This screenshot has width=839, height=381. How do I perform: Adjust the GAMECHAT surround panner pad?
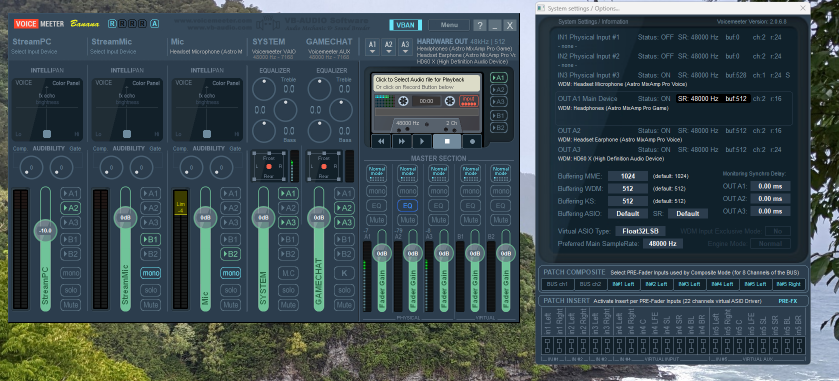point(324,166)
